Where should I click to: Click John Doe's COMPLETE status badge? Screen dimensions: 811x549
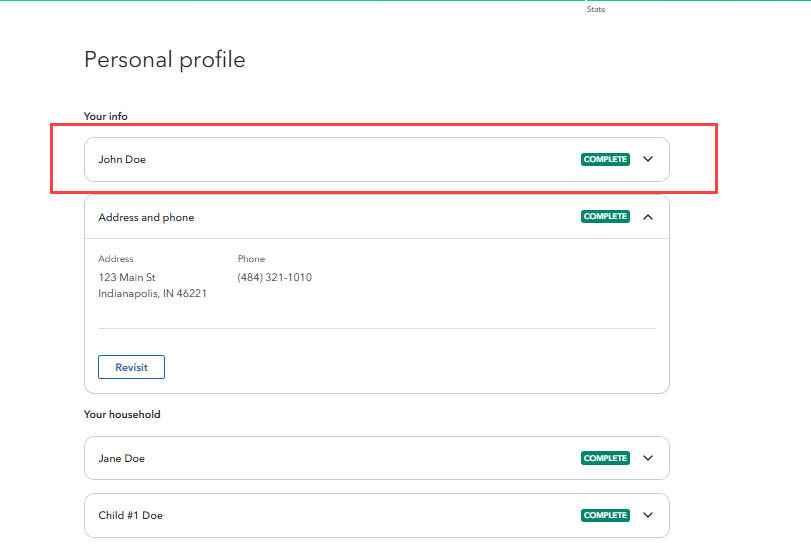pos(605,159)
